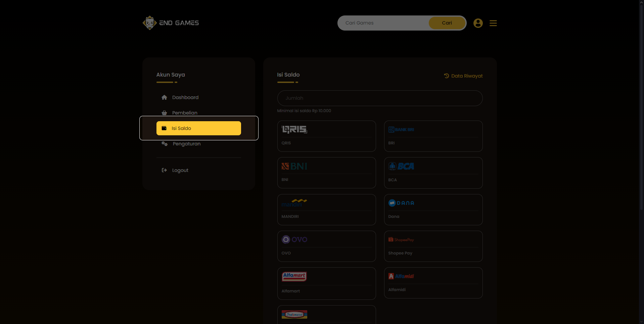Click 'Minimal isi saldo Rp 10.000' text
This screenshot has width=644, height=324.
304,111
